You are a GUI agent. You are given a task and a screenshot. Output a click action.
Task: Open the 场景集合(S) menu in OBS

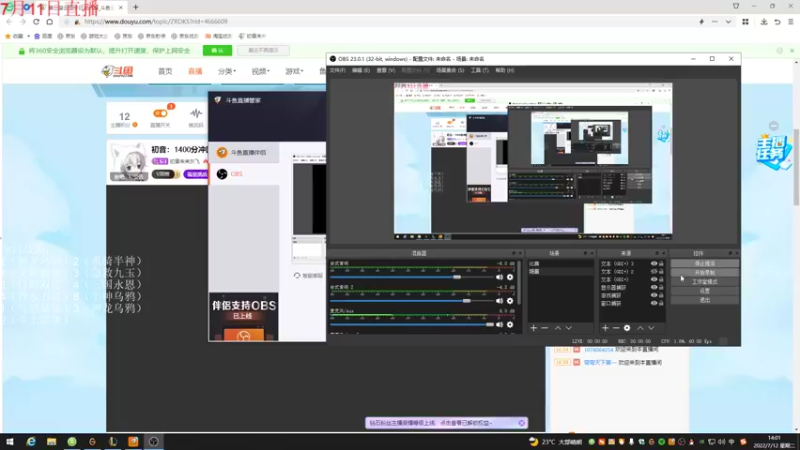tap(450, 70)
